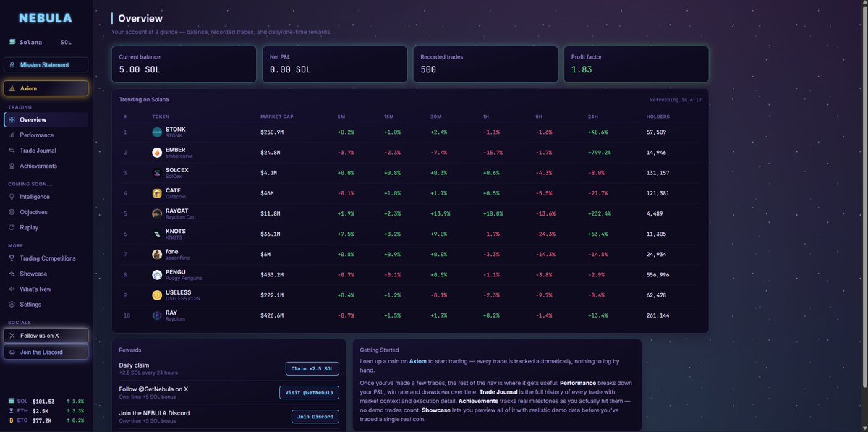
Task: Open the Showcase page
Action: click(46, 274)
